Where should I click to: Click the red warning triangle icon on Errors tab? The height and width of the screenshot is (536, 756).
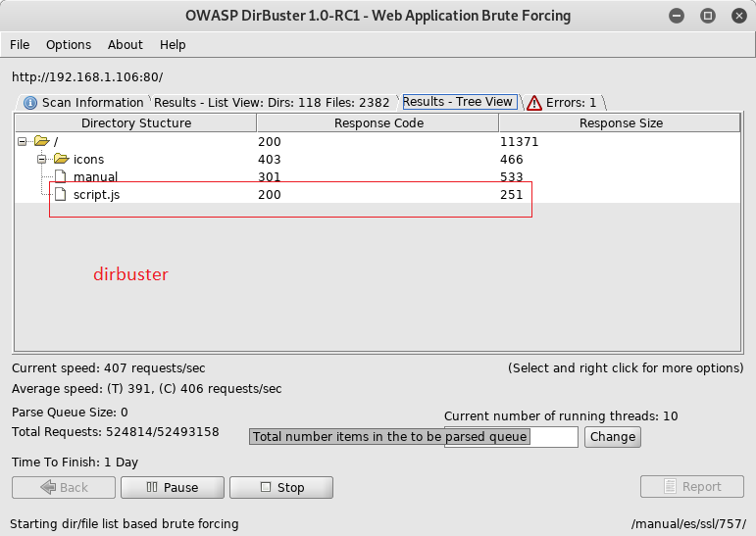[534, 103]
